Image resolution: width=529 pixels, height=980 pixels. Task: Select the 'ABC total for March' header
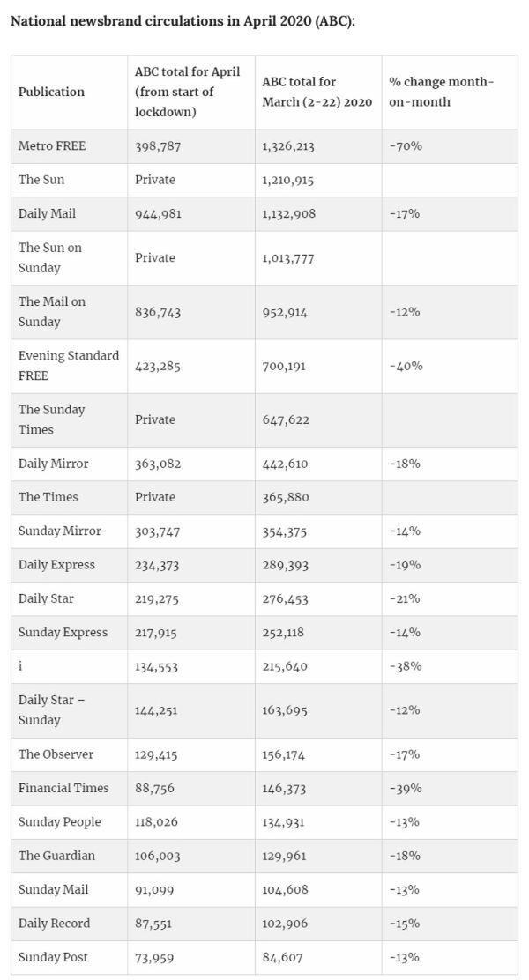(x=317, y=92)
